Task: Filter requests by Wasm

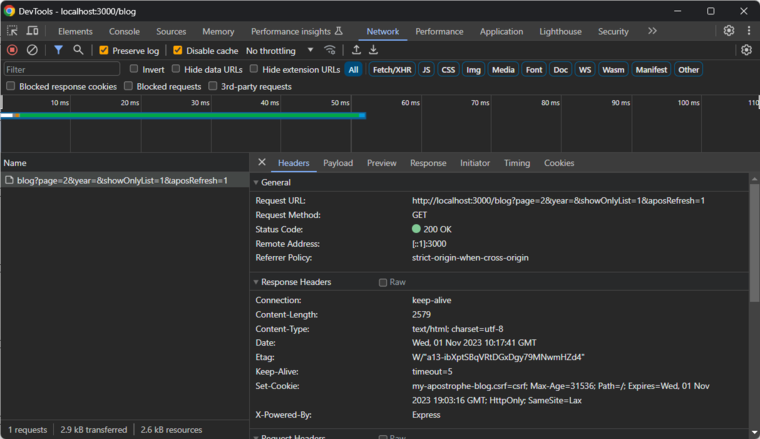Action: point(613,69)
